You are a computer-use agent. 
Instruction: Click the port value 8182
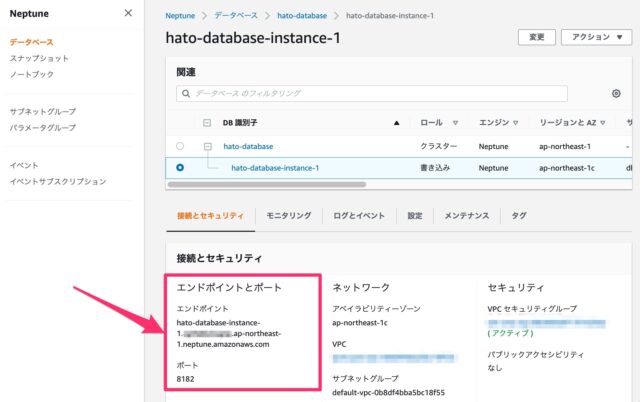click(x=185, y=379)
